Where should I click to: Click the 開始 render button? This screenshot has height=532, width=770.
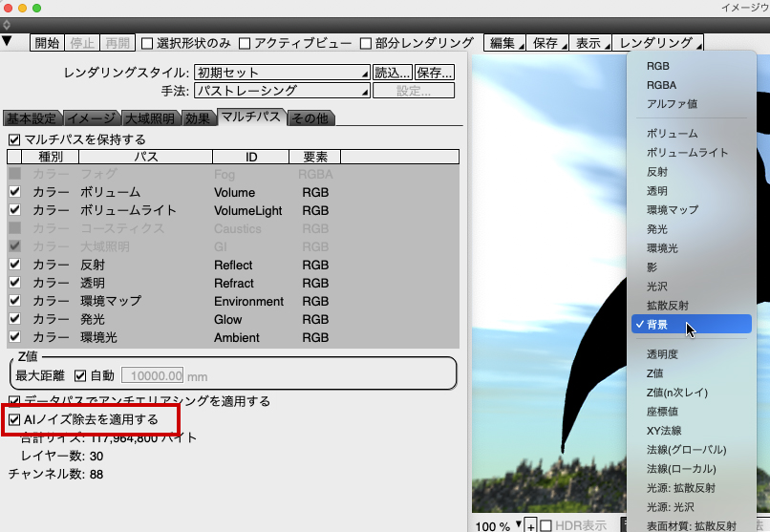click(47, 43)
